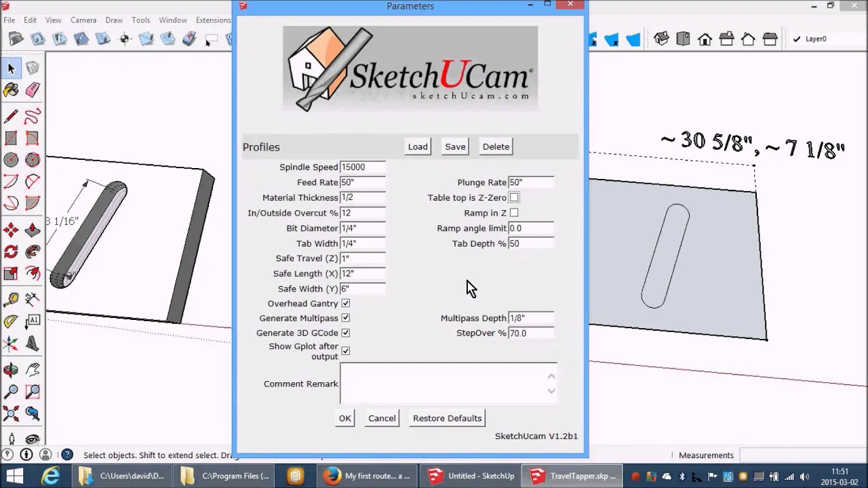Uncheck Overhead Gantry option
The width and height of the screenshot is (868, 488).
click(x=345, y=304)
